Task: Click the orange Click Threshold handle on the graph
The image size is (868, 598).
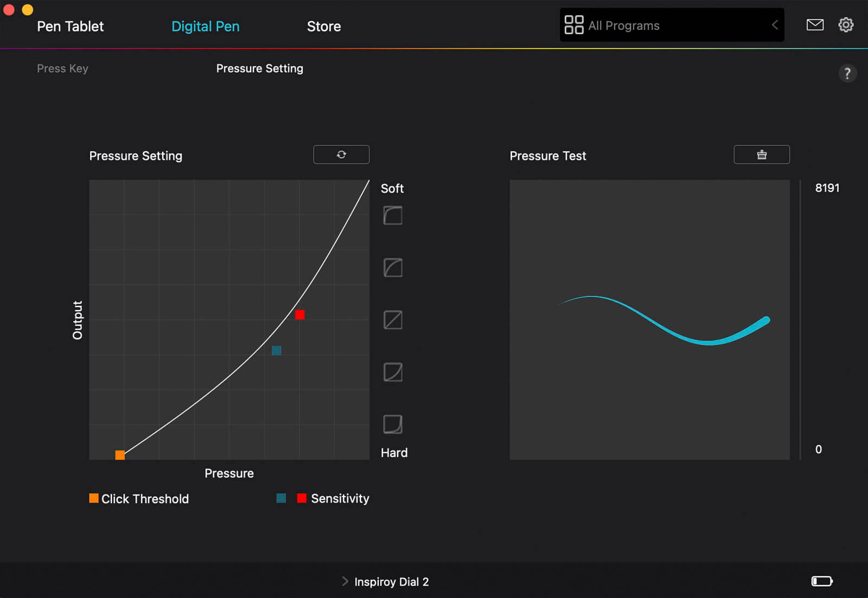Action: pyautogui.click(x=120, y=455)
